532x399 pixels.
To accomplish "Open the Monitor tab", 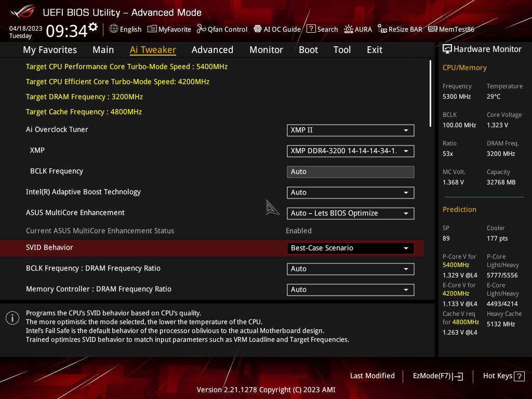I will coord(267,50).
